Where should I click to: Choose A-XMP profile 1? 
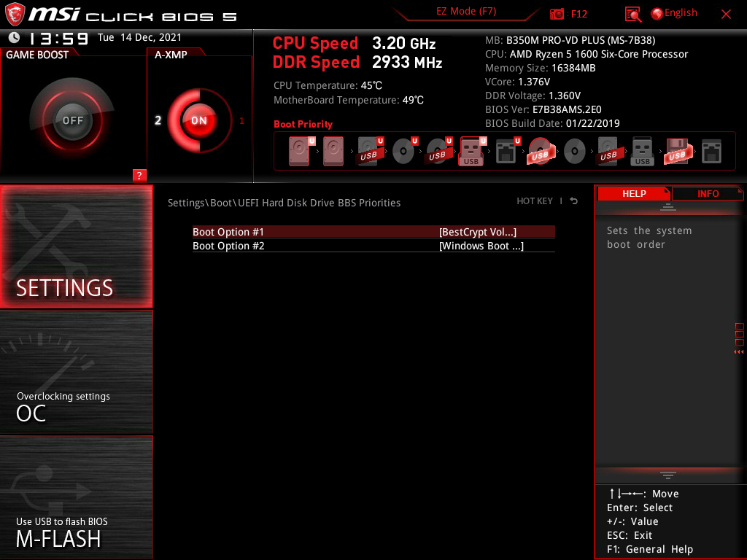tap(241, 121)
